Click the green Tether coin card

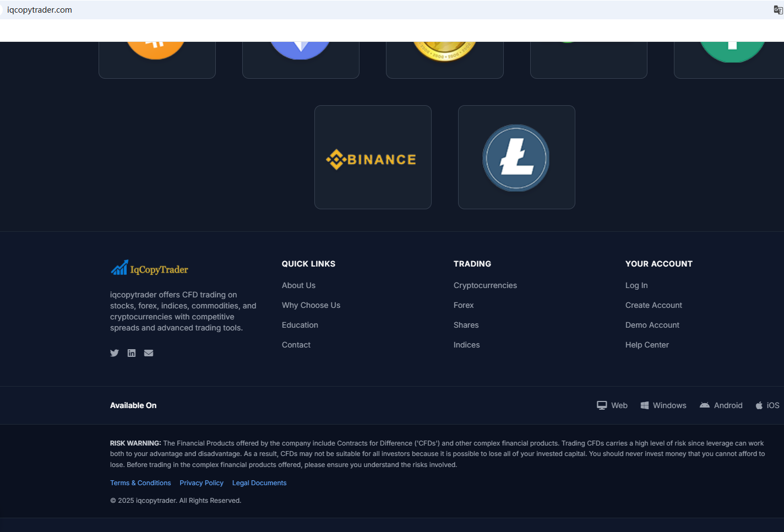(729, 59)
